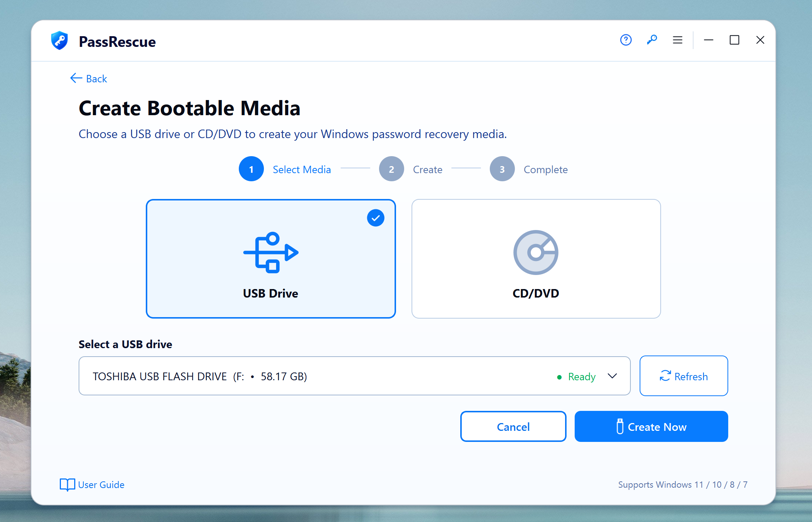
Task: Open the TOSHIBA USB FLASH DRIVE combo box
Action: coord(354,376)
